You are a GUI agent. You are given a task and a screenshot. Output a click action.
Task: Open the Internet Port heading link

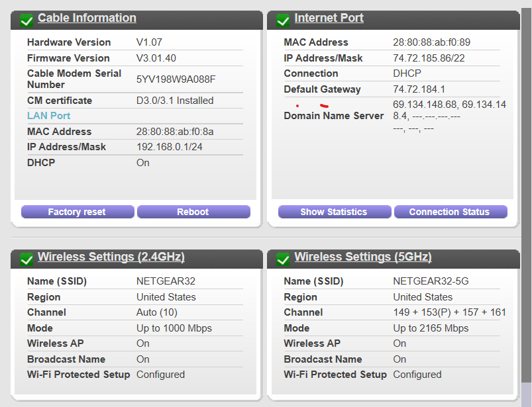coord(329,18)
